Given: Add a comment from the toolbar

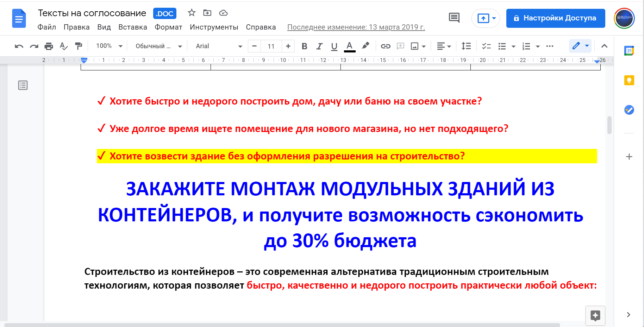Looking at the screenshot, I should point(400,46).
